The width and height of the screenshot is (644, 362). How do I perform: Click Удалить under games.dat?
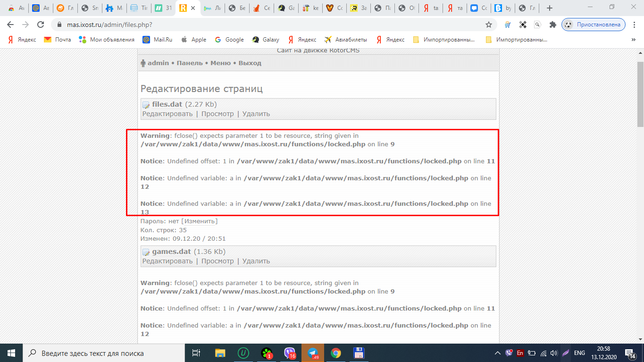point(256,261)
